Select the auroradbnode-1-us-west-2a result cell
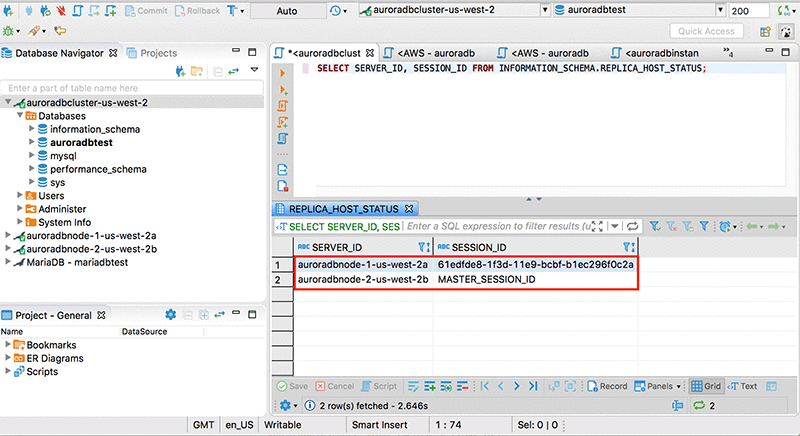The width and height of the screenshot is (800, 436). tap(363, 265)
